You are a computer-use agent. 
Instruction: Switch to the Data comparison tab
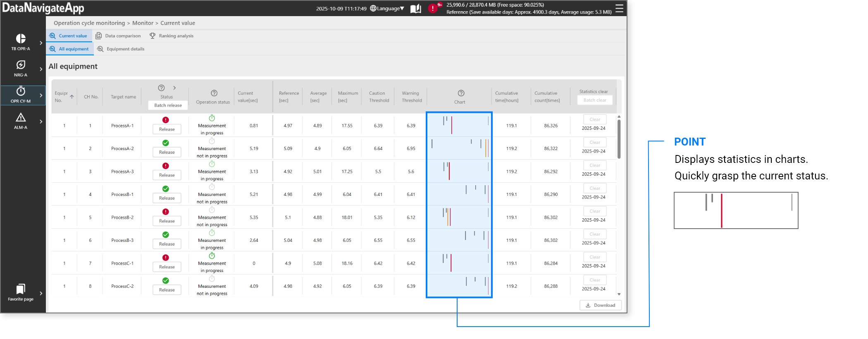(118, 36)
